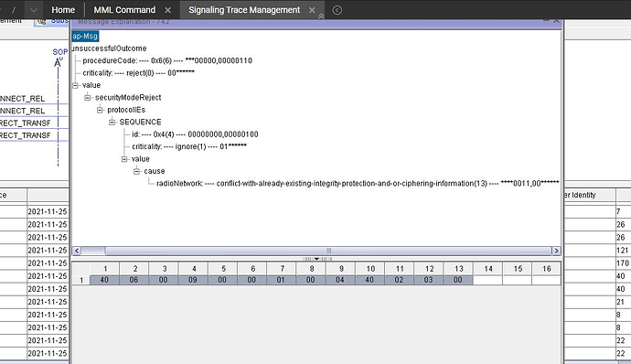This screenshot has width=631, height=364.
Task: Select hex byte 01 in column 7
Action: click(x=281, y=280)
